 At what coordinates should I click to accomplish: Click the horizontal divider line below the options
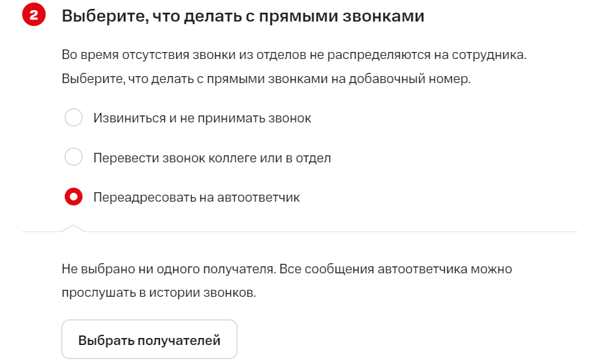click(330, 231)
